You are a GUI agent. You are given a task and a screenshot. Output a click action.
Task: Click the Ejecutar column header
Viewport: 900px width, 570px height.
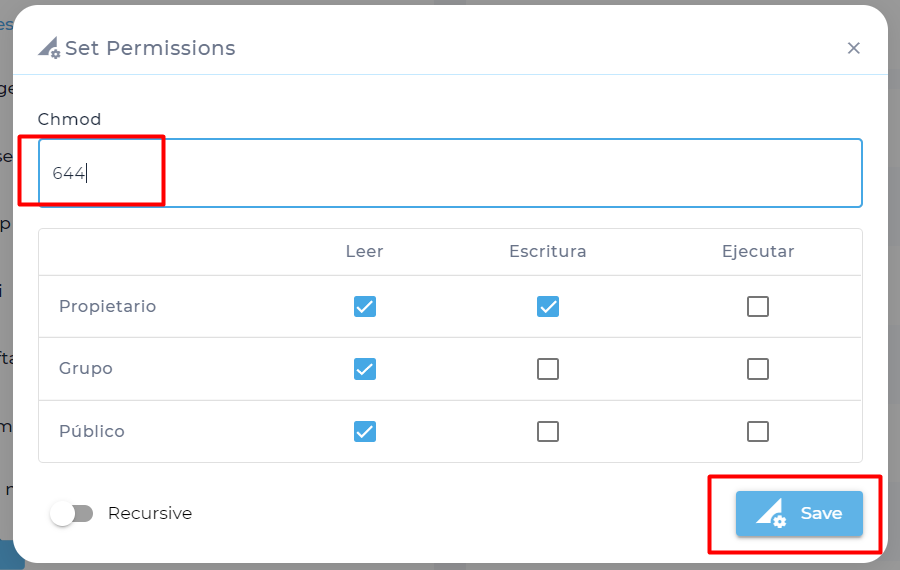(758, 251)
